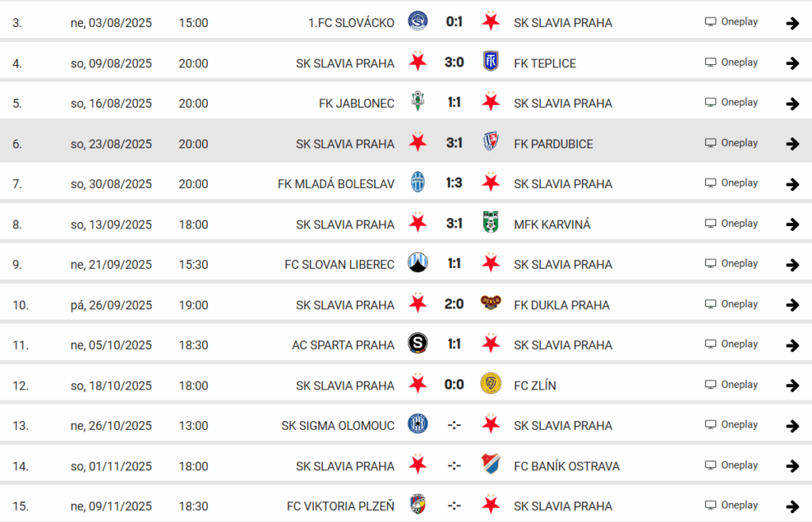Click the FC Baník Ostrava team name
The height and width of the screenshot is (522, 812).
(566, 466)
